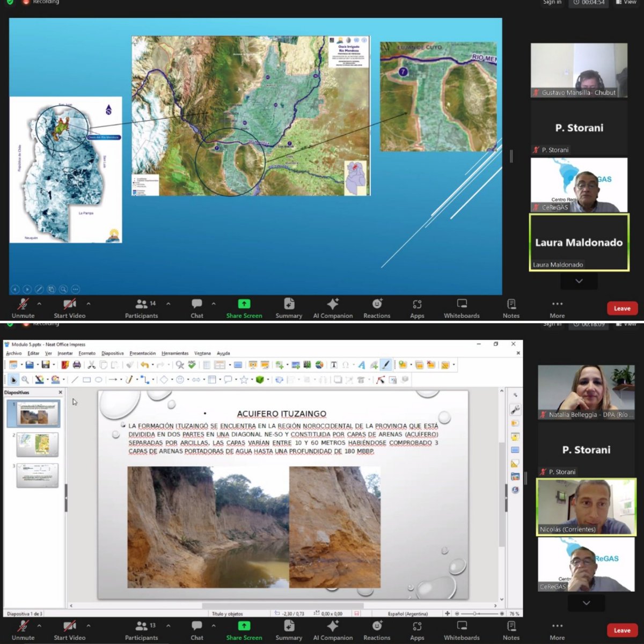Open Whiteboards in the Acuifero Ituzaingo meeting

[x=462, y=630]
